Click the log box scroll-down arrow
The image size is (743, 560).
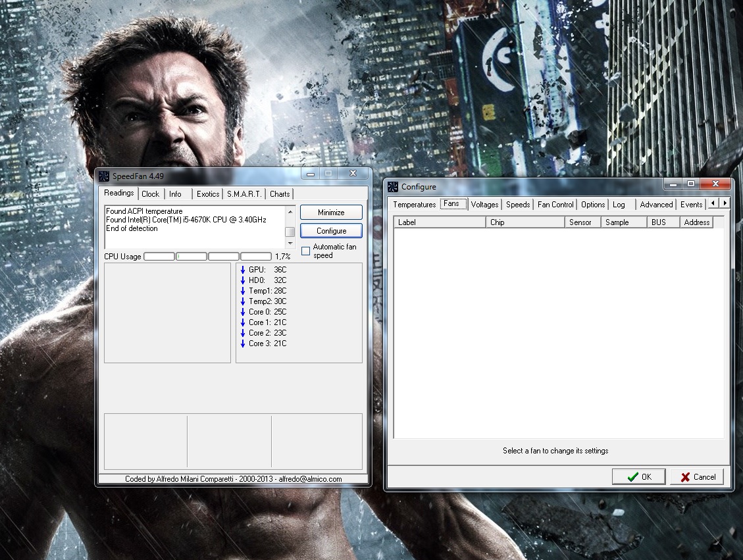point(290,243)
